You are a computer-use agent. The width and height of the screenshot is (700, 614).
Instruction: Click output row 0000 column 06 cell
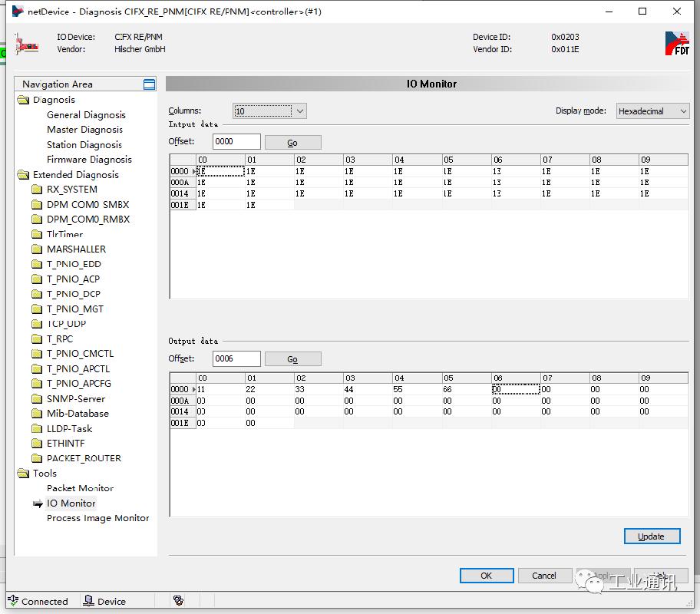[516, 389]
